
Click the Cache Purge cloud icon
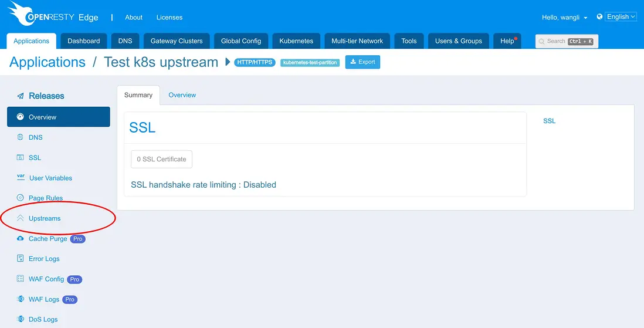20,238
